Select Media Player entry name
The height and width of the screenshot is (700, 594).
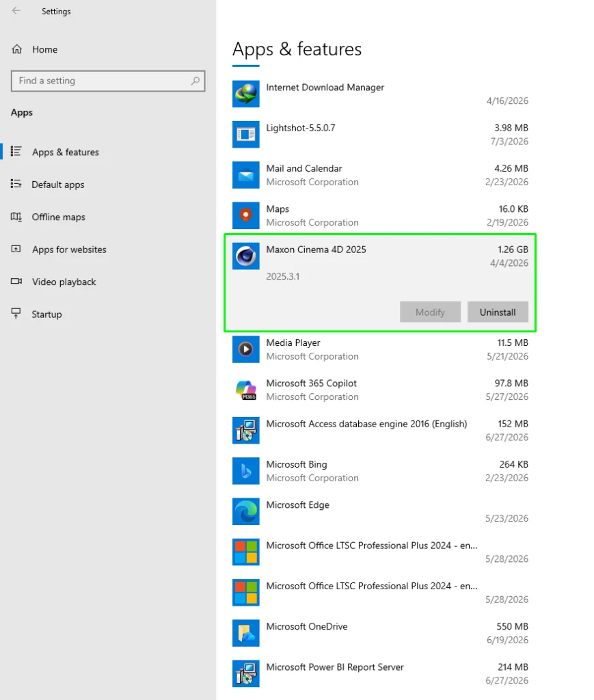tap(293, 343)
